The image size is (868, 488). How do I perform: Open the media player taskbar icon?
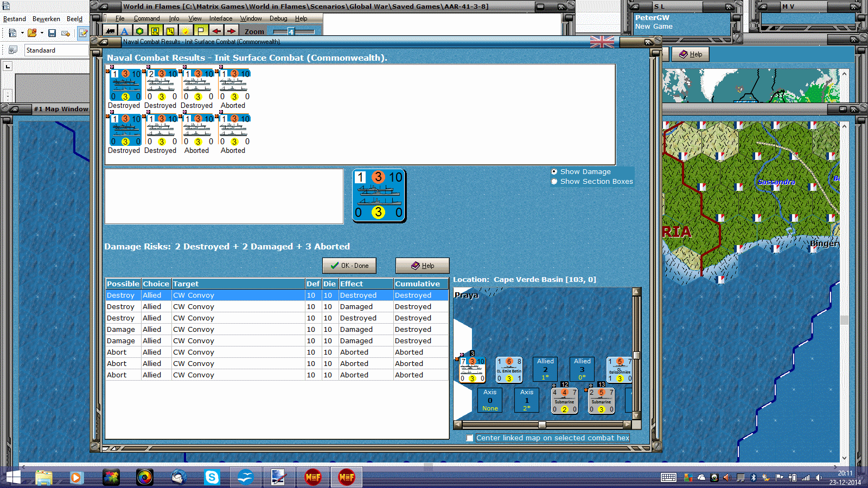tap(76, 477)
